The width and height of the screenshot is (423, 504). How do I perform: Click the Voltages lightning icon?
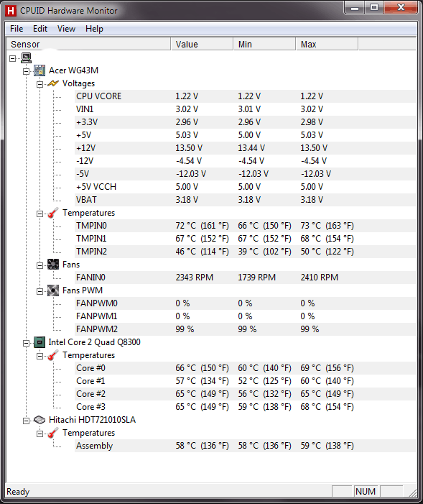pyautogui.click(x=53, y=83)
